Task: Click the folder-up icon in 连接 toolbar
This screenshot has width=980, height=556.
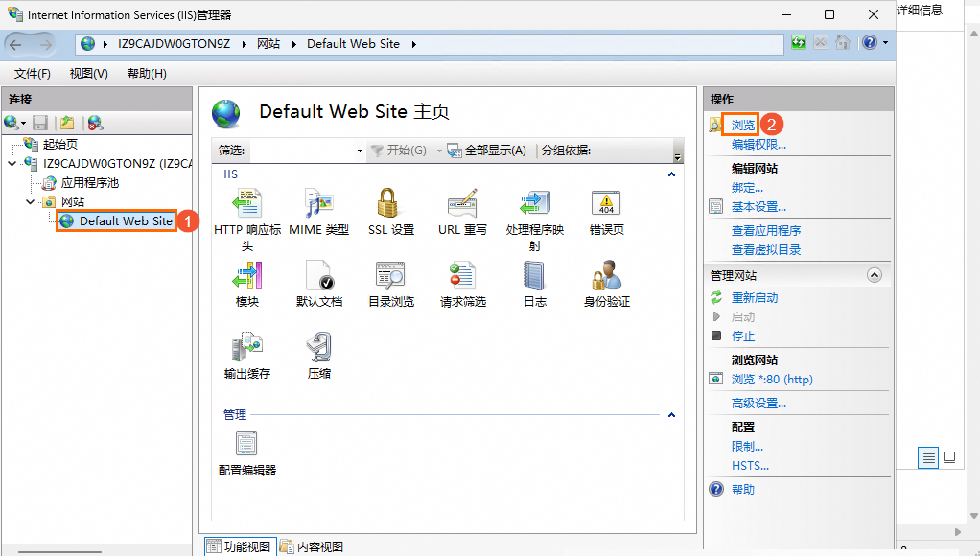Action: click(67, 123)
